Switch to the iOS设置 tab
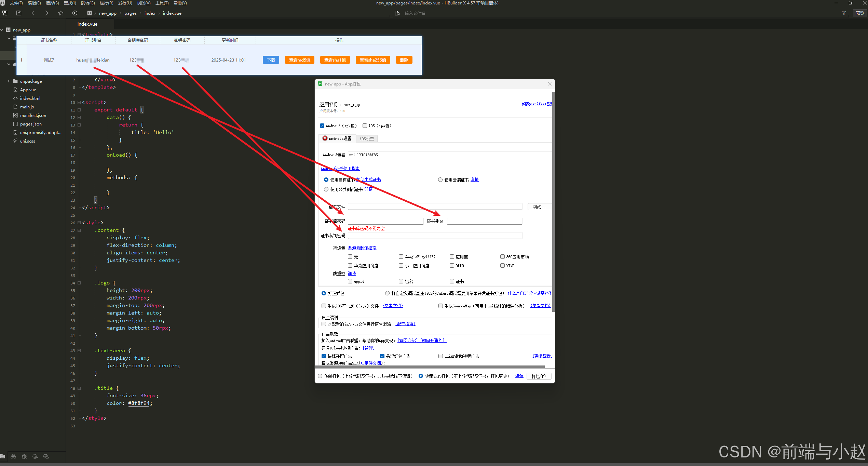Screen dimensions: 868x466 point(367,139)
